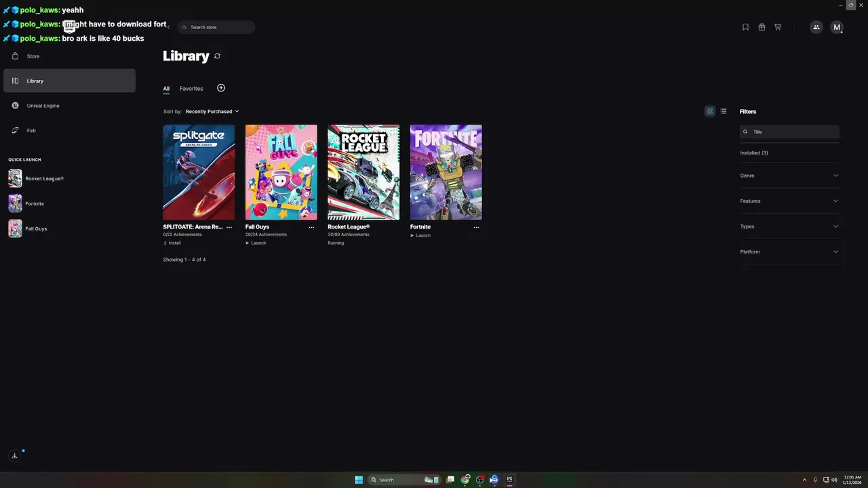Quick launch Fall Guys from sidebar
868x488 pixels.
pyautogui.click(x=28, y=228)
